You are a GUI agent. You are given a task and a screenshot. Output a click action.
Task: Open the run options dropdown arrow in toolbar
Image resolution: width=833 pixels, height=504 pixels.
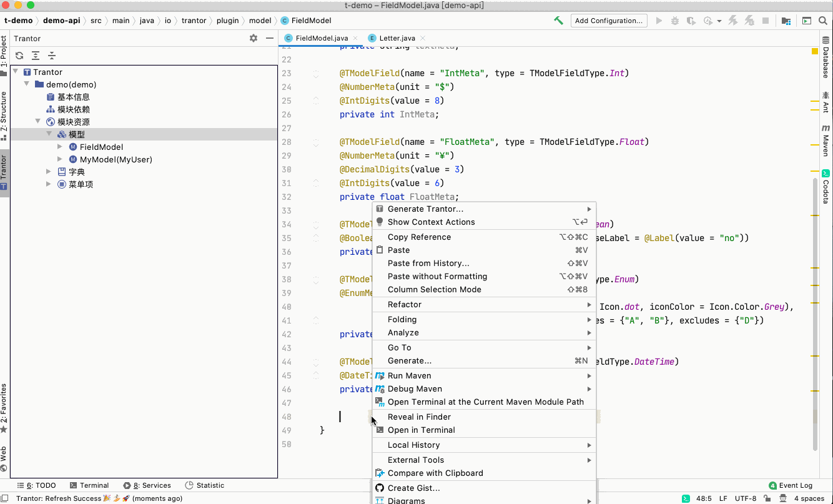719,21
